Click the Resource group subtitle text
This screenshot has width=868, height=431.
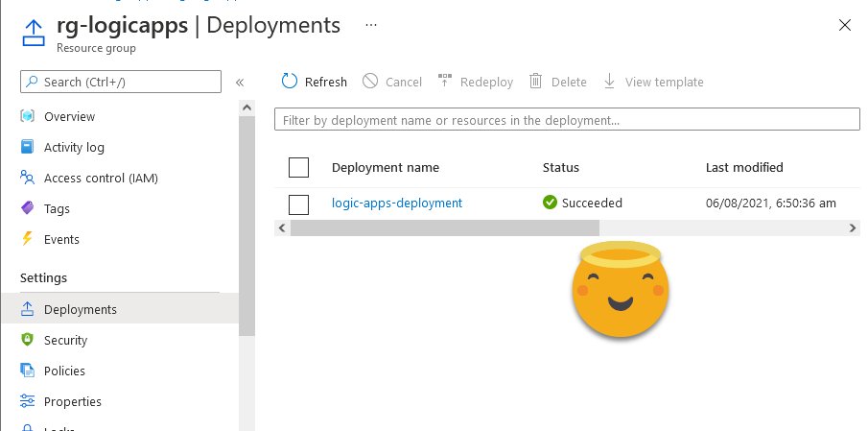tap(96, 48)
